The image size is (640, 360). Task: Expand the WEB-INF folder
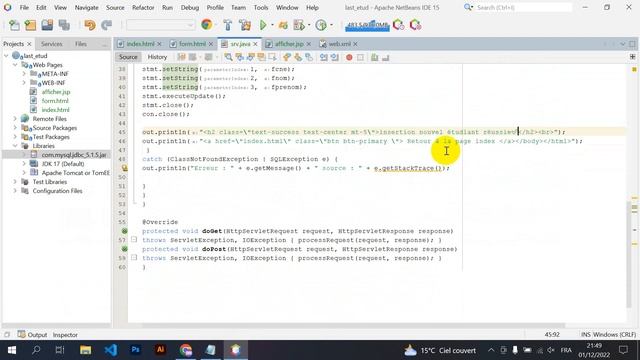[x=24, y=83]
